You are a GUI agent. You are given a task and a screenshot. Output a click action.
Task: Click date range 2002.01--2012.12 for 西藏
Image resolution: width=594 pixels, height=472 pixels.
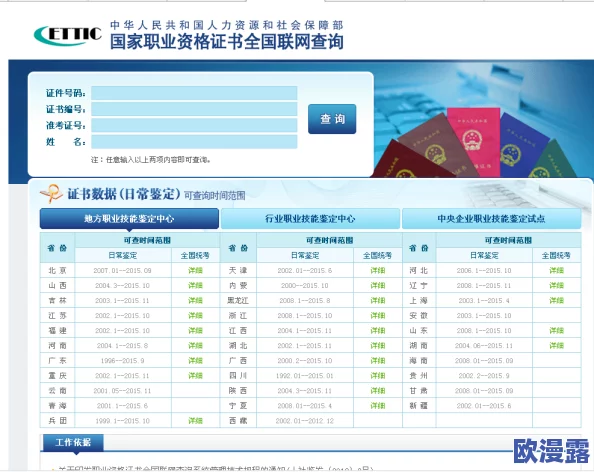305,421
